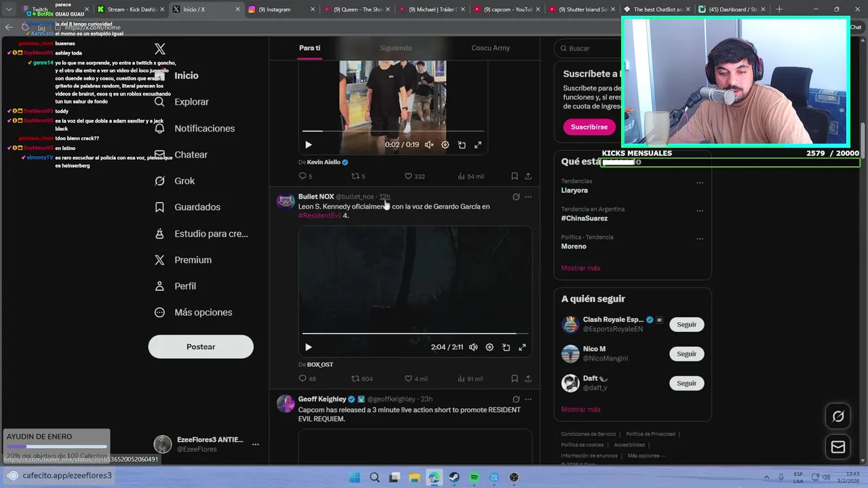Click Mostrar más under trends
The height and width of the screenshot is (488, 868).
(580, 268)
